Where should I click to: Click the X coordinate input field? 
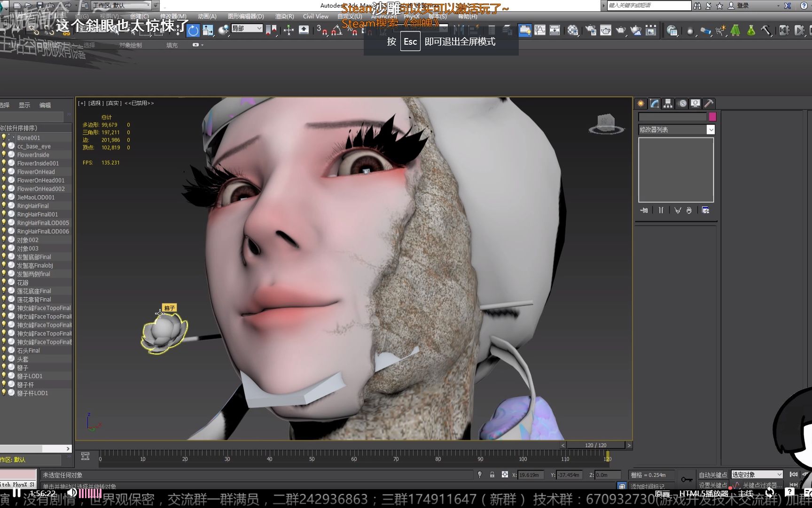point(531,475)
